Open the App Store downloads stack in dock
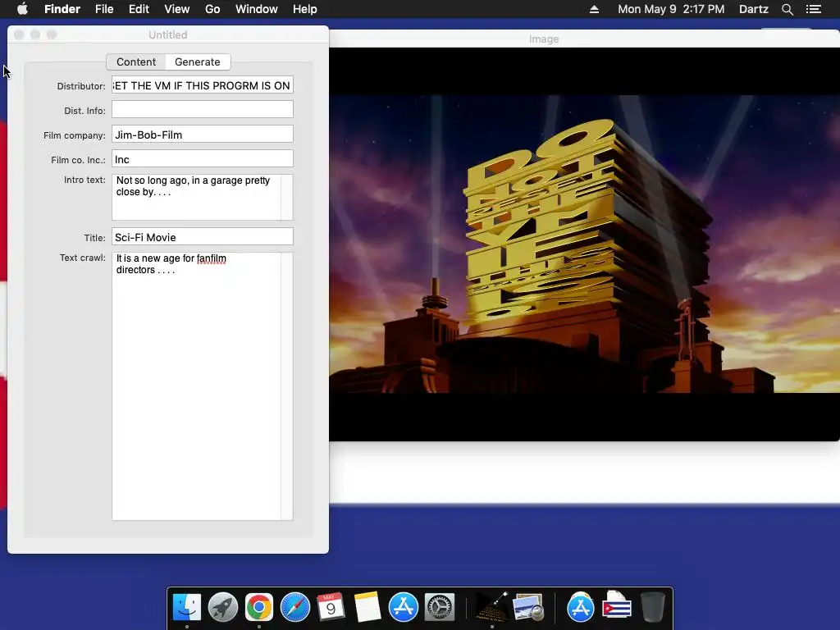The width and height of the screenshot is (840, 630). tap(580, 607)
